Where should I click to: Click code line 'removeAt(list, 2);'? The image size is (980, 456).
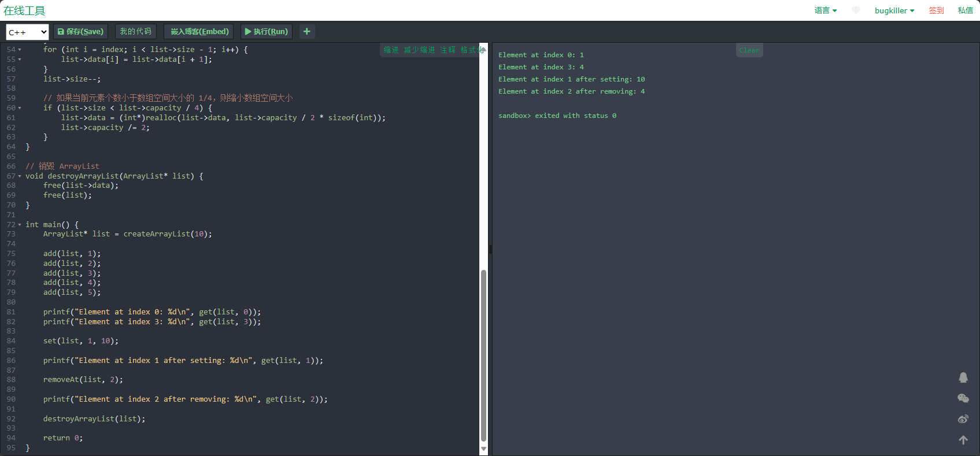click(x=83, y=380)
